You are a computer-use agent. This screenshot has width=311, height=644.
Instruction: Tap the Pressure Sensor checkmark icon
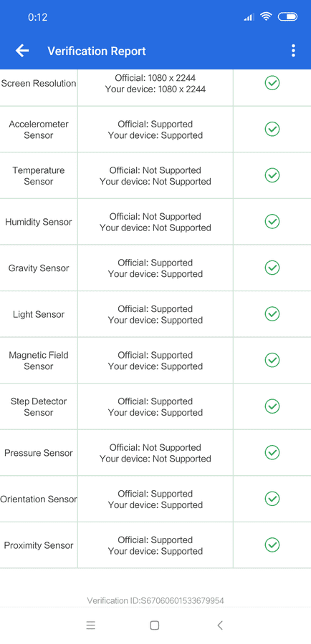point(272,453)
